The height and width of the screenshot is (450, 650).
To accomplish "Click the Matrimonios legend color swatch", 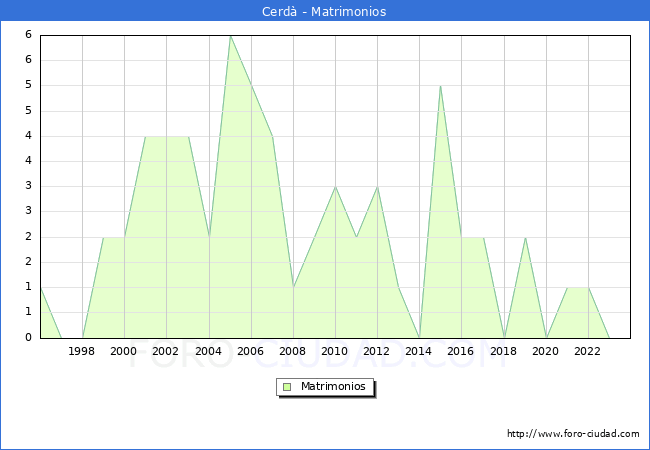I will 287,387.
